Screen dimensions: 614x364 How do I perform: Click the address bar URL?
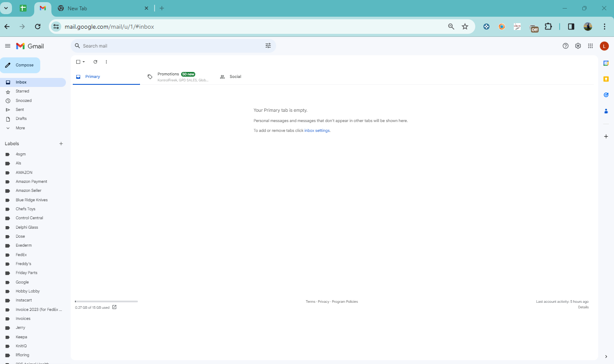click(109, 27)
